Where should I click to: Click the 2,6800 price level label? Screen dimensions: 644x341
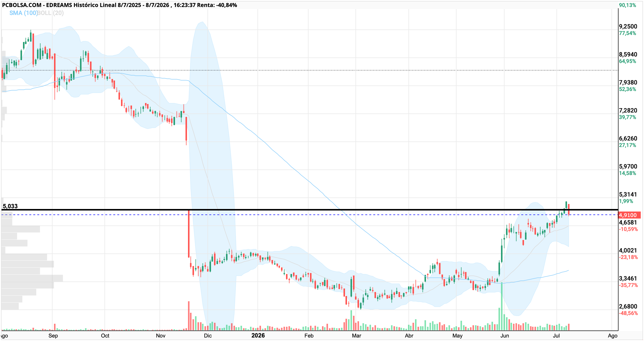coord(628,306)
